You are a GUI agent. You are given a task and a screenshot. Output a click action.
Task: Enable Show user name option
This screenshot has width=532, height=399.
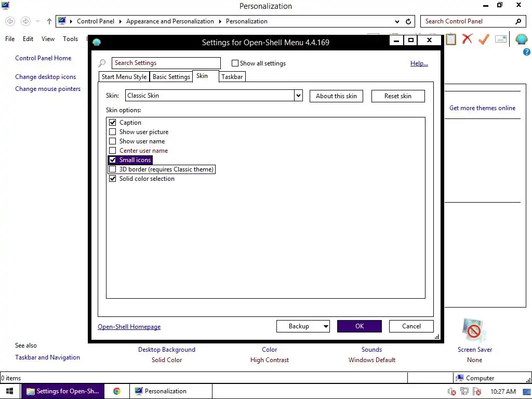coord(113,141)
